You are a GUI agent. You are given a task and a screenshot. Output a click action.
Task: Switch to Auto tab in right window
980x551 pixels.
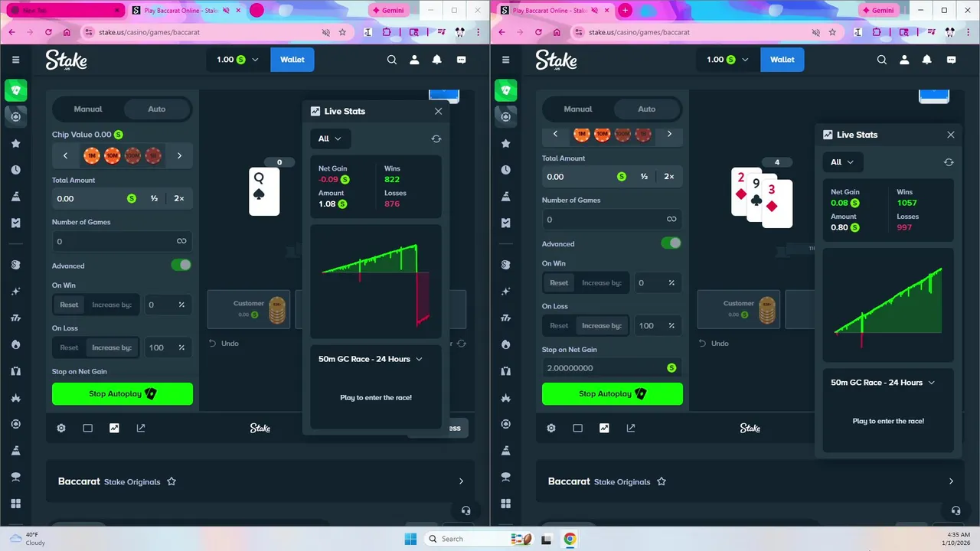click(647, 109)
